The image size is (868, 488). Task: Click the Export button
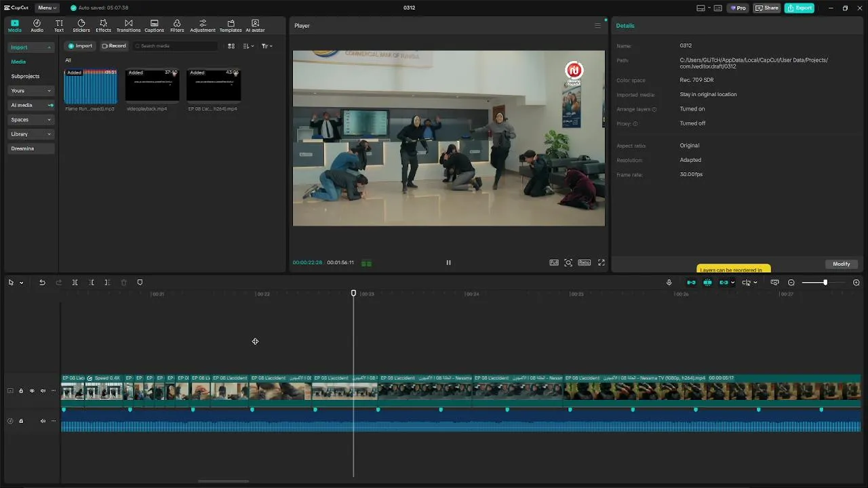pyautogui.click(x=800, y=8)
